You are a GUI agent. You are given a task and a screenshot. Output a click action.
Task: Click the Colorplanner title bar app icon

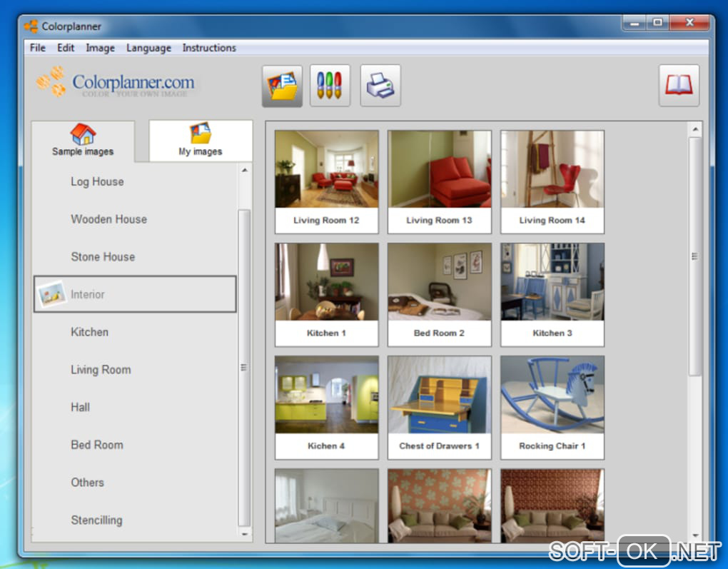point(31,26)
